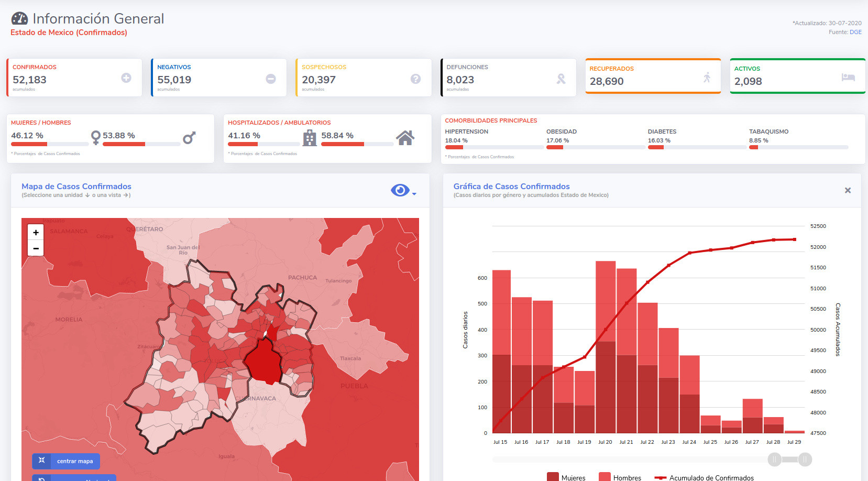Click the minus icon in Negativos card
Image resolution: width=868 pixels, height=481 pixels.
click(x=271, y=79)
